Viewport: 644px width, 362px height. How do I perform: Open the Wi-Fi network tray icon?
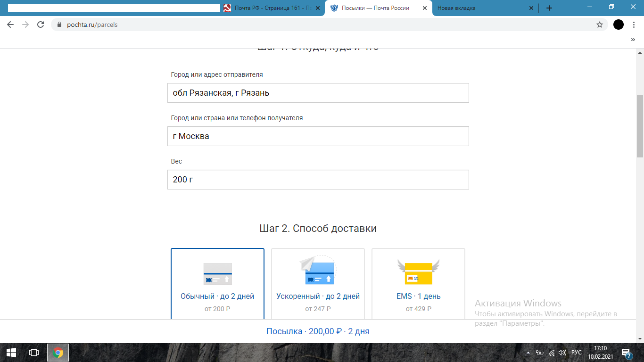(x=552, y=353)
